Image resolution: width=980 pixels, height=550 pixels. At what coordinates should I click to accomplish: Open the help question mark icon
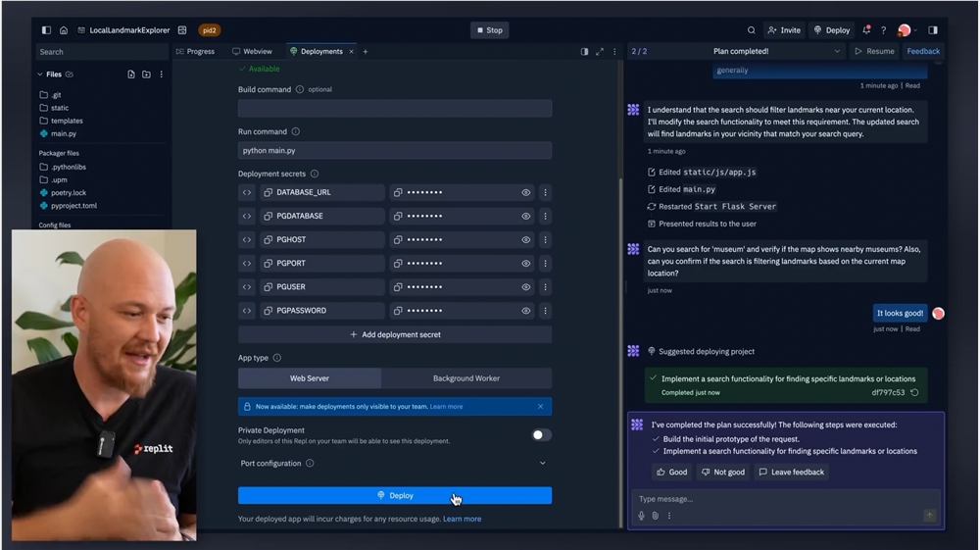coord(883,30)
